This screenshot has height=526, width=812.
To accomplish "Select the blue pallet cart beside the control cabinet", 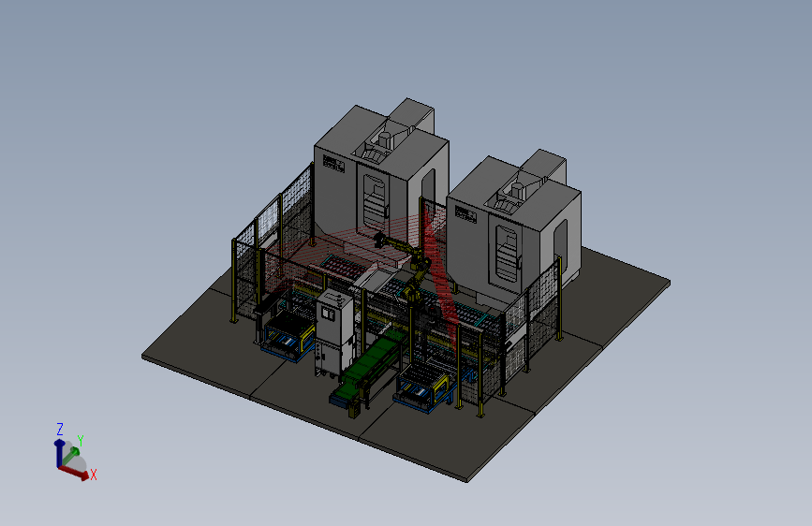I will coord(288,337).
